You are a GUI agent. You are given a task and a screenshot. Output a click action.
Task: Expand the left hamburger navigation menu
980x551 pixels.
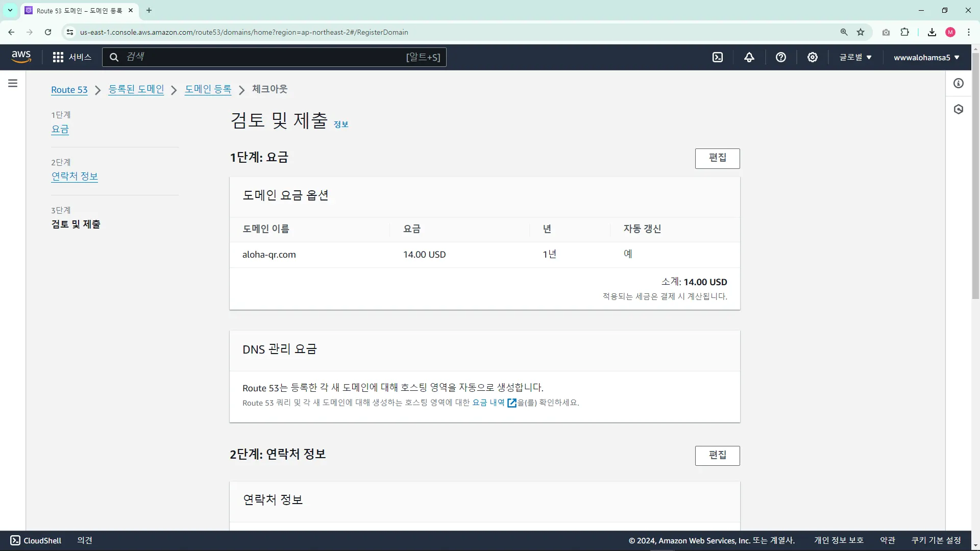[13, 83]
